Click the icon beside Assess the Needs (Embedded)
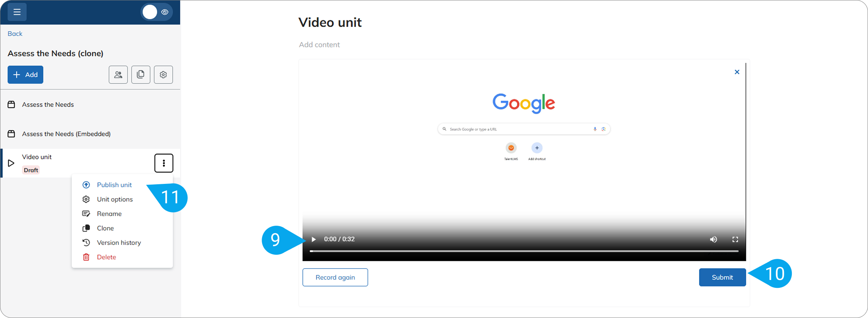This screenshot has width=868, height=318. coord(11,134)
